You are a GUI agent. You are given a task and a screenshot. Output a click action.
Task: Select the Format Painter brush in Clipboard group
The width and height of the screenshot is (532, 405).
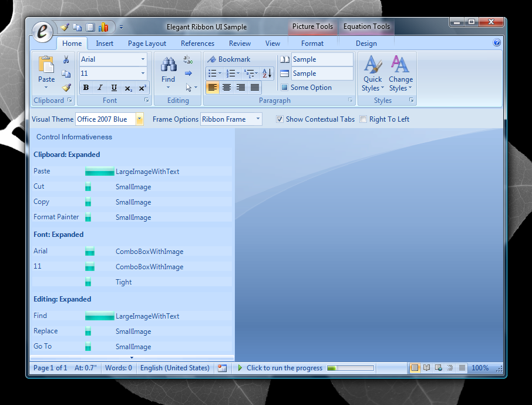(x=66, y=88)
